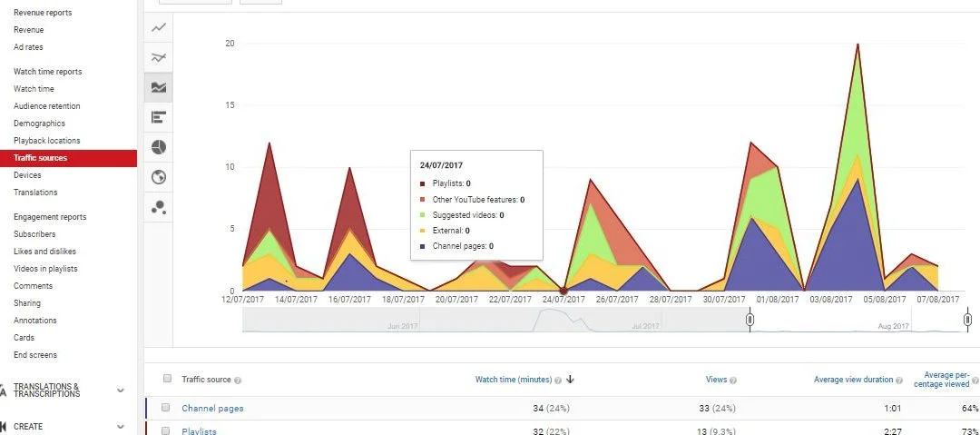The image size is (980, 435).
Task: Open the Revenue report
Action: coord(29,29)
